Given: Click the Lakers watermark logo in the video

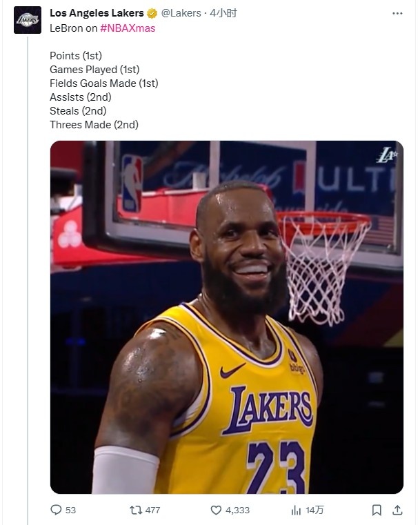Looking at the screenshot, I should tap(386, 155).
